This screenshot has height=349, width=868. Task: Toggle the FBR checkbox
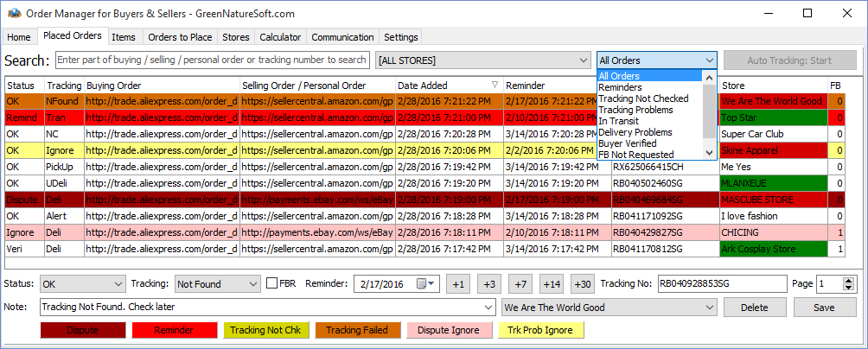click(271, 283)
